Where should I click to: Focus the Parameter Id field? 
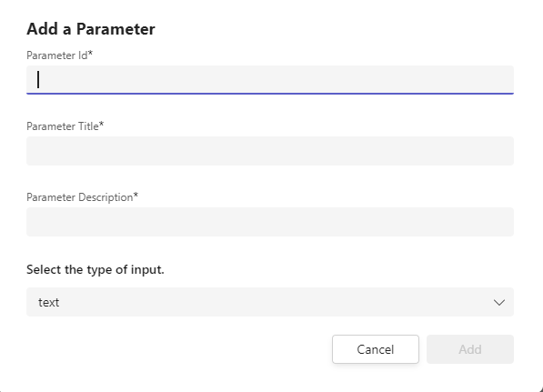(270, 80)
